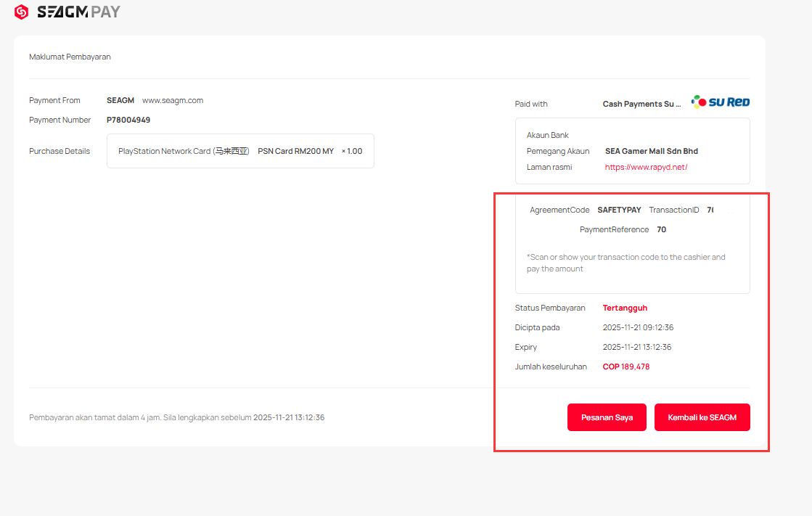Click the red SEAGM hexagon logo icon
812x516 pixels.
21,12
